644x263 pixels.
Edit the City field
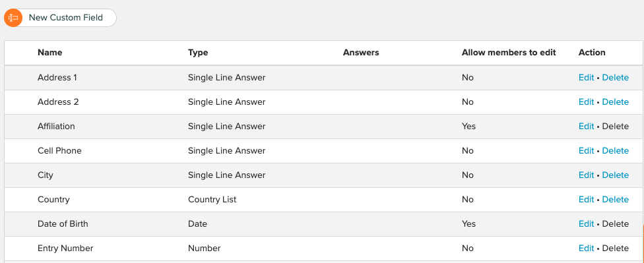coord(586,175)
